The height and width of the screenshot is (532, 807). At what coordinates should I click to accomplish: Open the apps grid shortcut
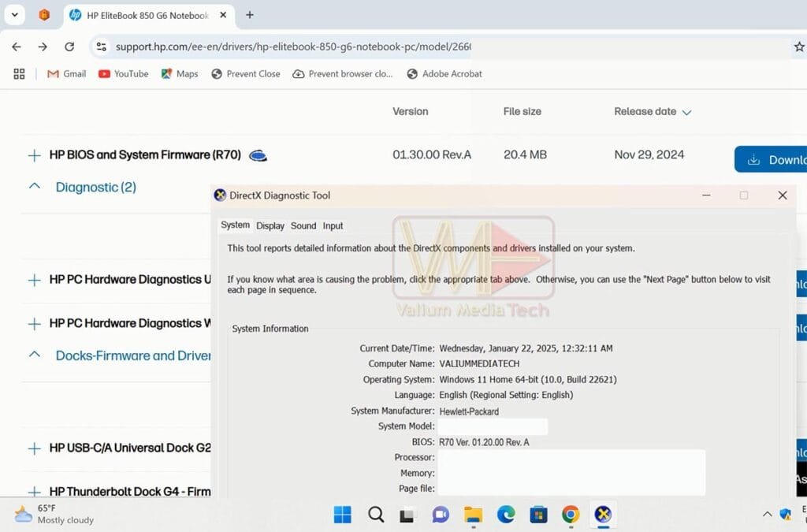[x=19, y=74]
